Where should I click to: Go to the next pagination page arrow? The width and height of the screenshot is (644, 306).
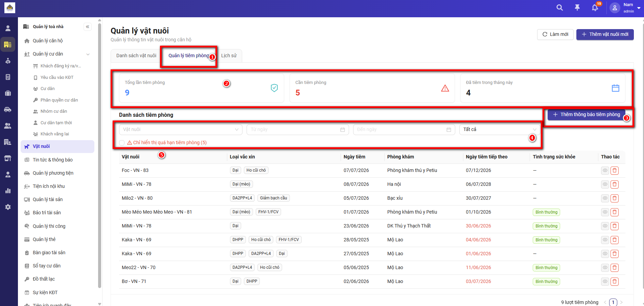coord(621,302)
